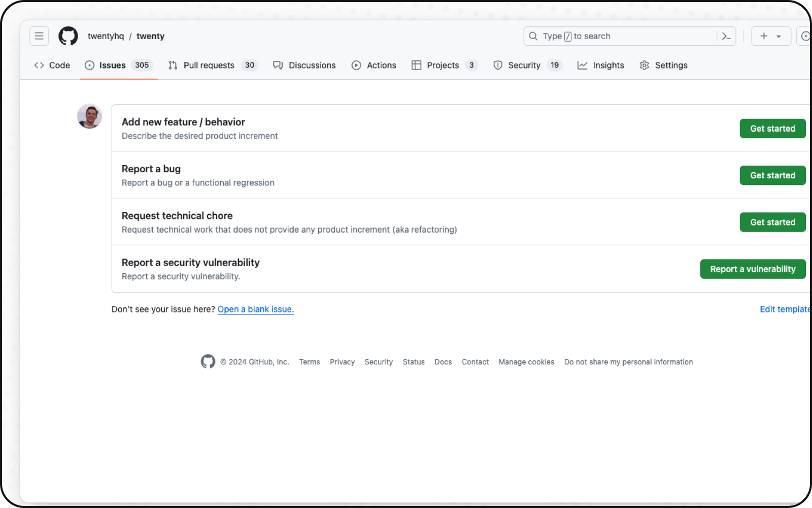Open a blank issue link

(x=256, y=309)
